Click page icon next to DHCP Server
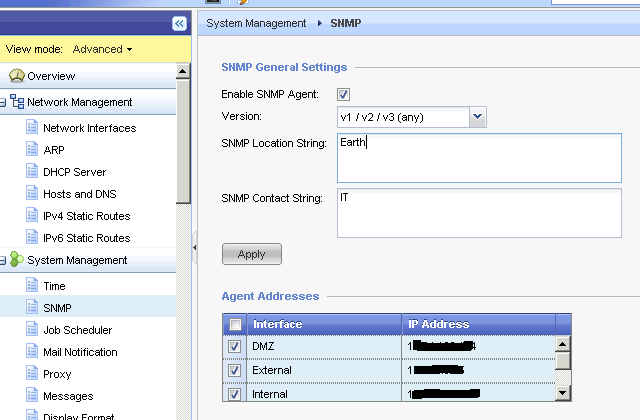The image size is (640, 420). tap(32, 171)
